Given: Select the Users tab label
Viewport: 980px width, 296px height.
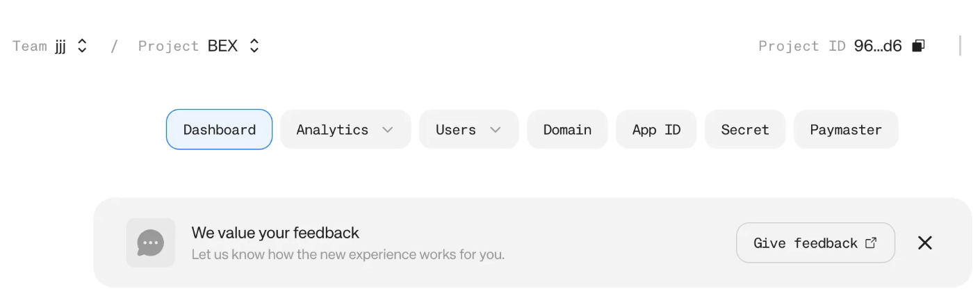Looking at the screenshot, I should pos(455,129).
